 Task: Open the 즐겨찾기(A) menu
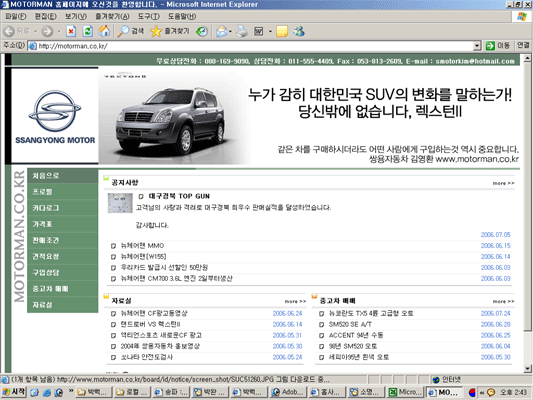112,16
